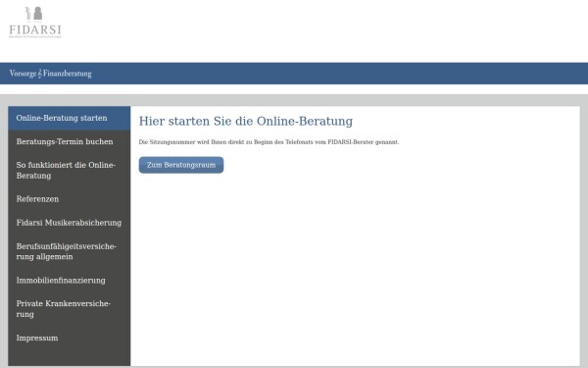Viewport: 588px width, 368px height.
Task: Select So funktioniert die Online-Beratung
Action: pyautogui.click(x=69, y=170)
